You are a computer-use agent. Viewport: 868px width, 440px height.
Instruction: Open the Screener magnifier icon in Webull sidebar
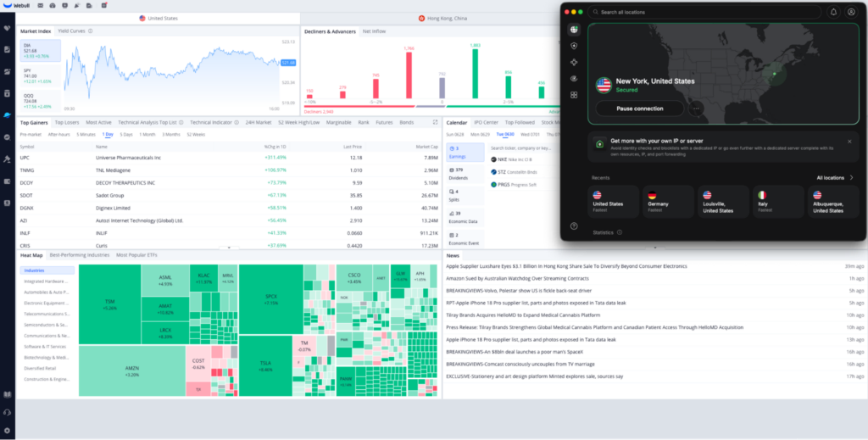[7, 137]
